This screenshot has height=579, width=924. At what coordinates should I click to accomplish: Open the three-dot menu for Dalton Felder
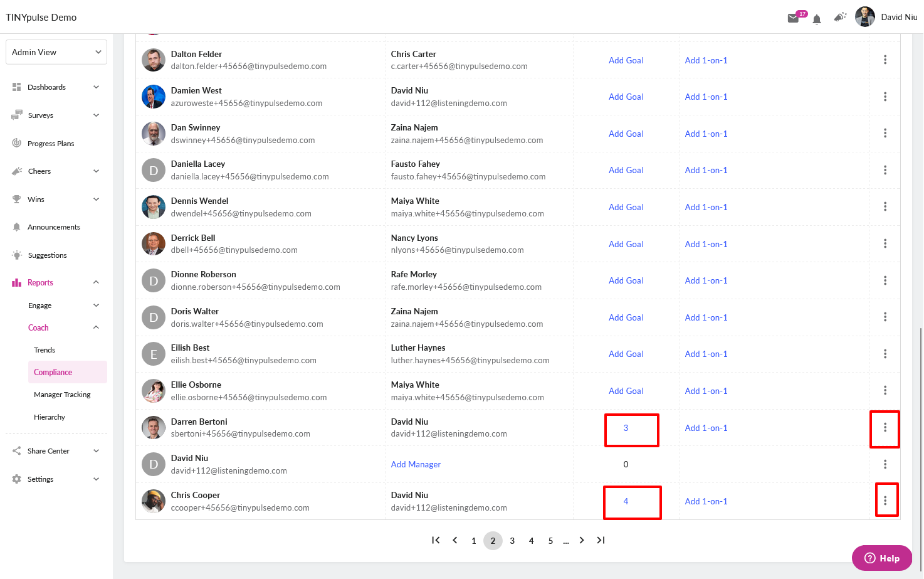click(x=885, y=60)
